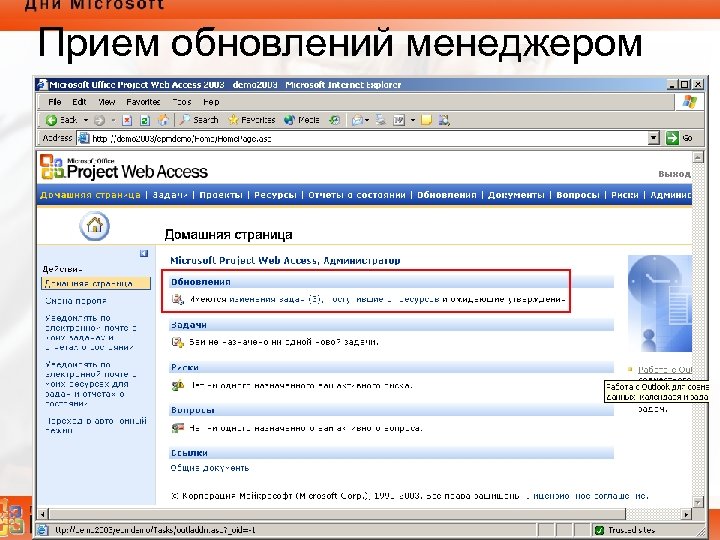Refresh the page with the green icon

click(x=145, y=120)
